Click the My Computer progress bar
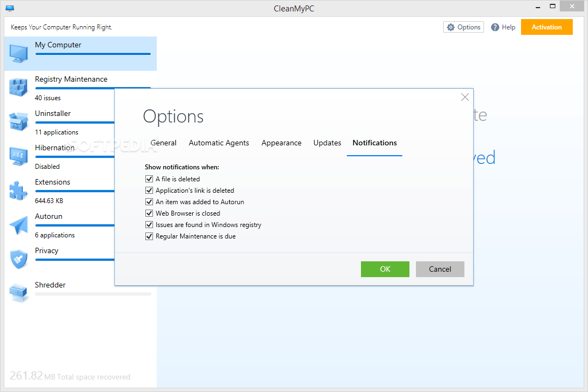588x392 pixels. point(93,54)
